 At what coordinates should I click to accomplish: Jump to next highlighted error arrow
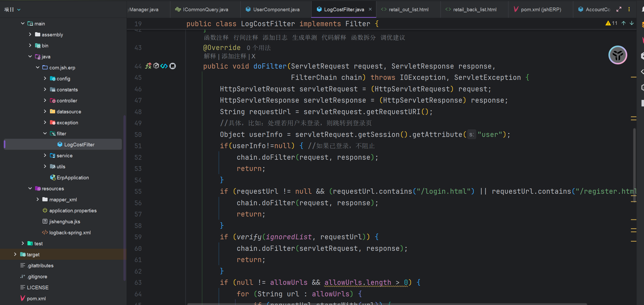click(632, 23)
